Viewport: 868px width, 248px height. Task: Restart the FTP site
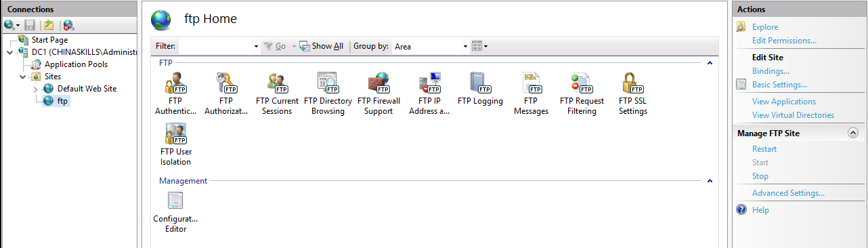point(764,149)
